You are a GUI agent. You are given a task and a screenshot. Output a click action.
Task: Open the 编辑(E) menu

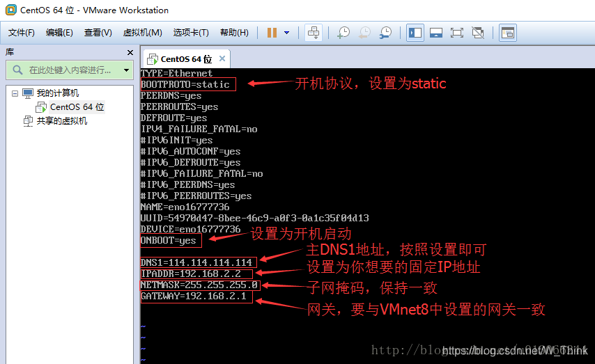pyautogui.click(x=59, y=33)
